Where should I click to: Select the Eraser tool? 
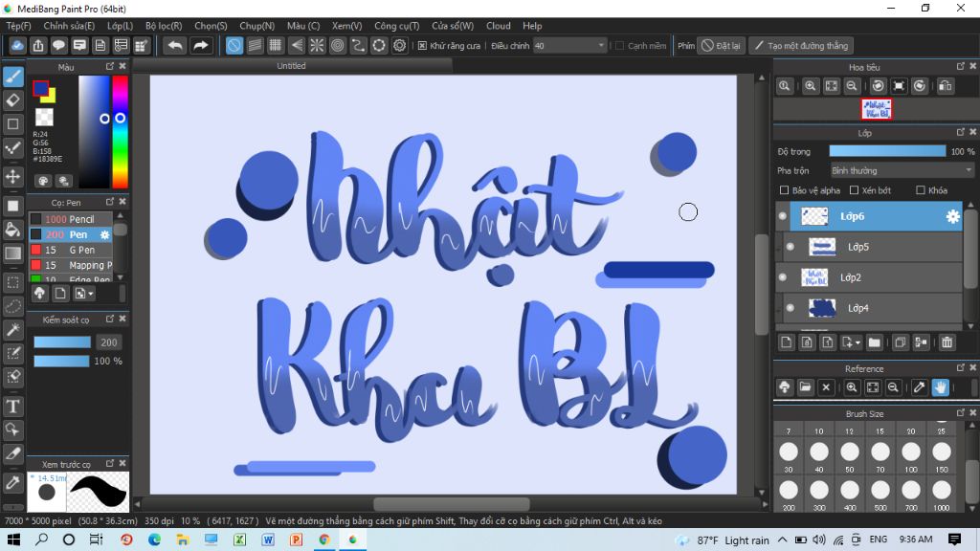[x=13, y=100]
